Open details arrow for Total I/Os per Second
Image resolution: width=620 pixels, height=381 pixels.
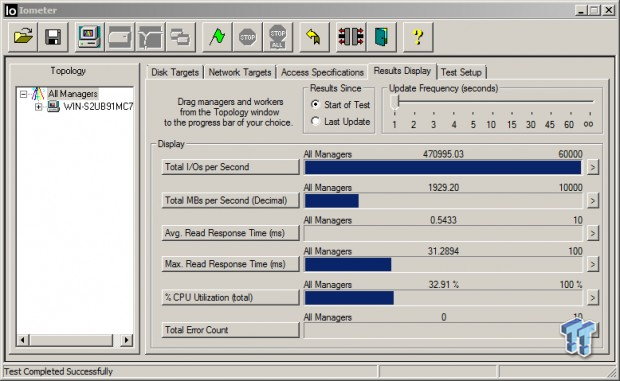coord(592,167)
